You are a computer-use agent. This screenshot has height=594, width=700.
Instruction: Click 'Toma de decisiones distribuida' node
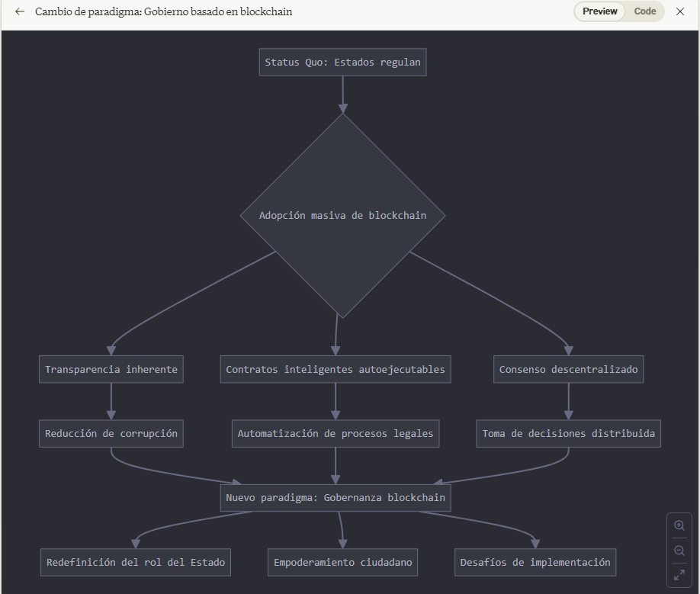(568, 433)
